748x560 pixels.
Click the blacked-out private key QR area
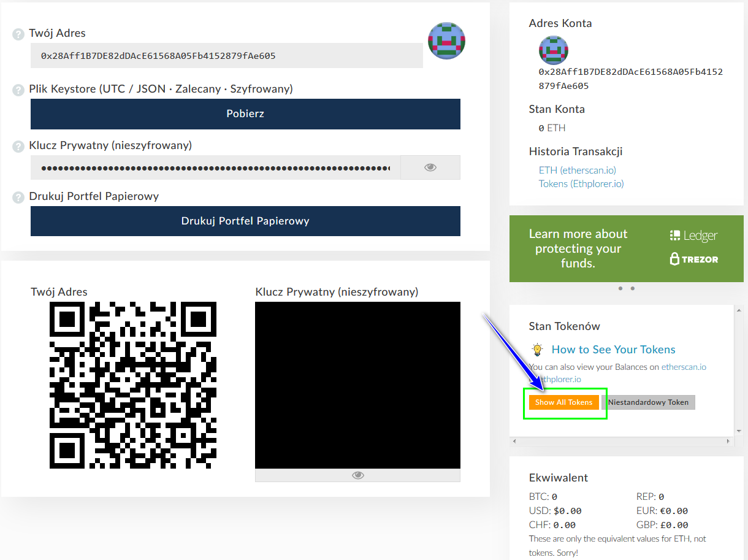(x=357, y=385)
